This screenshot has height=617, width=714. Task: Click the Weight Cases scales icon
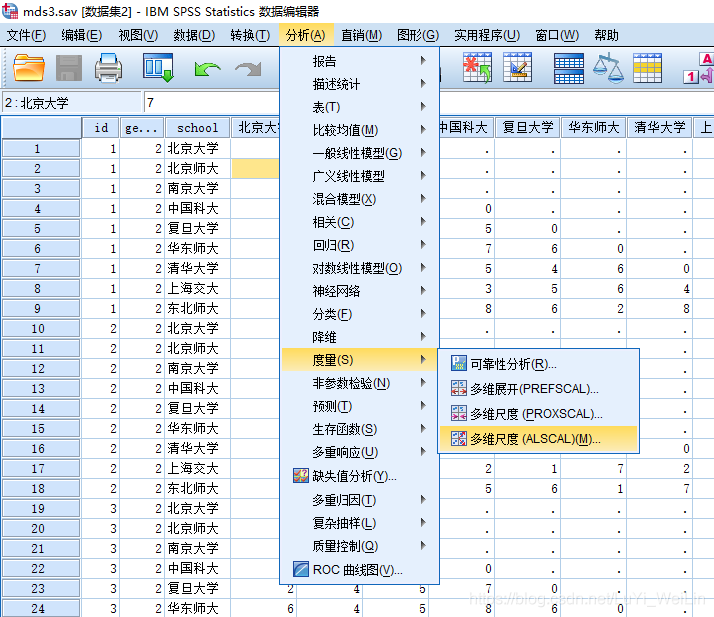click(x=608, y=68)
